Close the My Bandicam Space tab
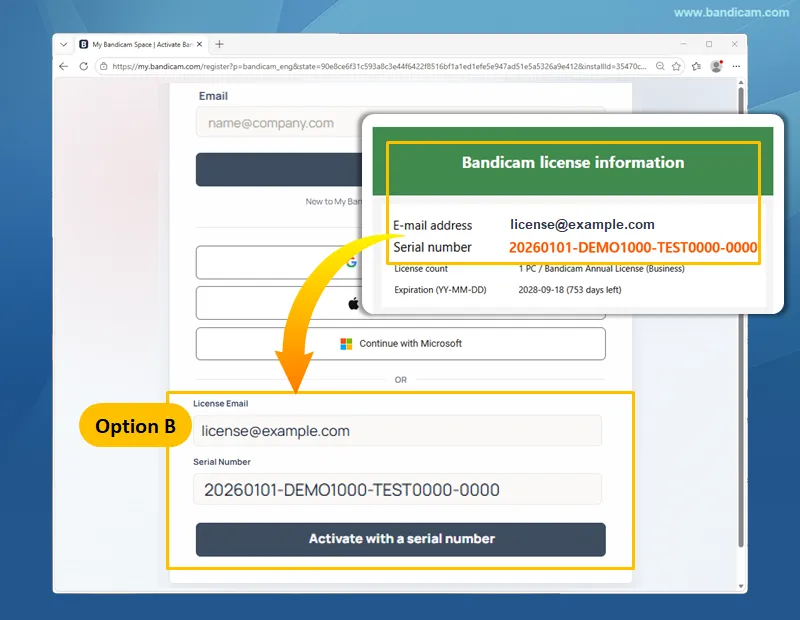 point(199,44)
